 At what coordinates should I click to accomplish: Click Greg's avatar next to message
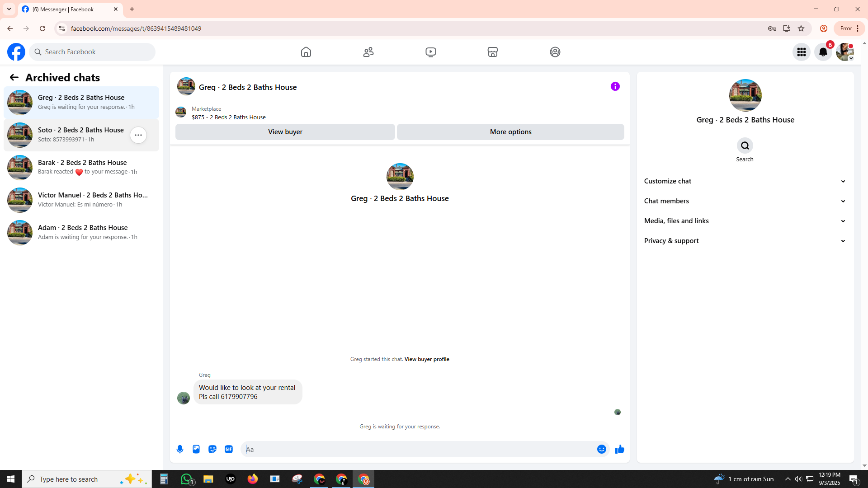184,398
